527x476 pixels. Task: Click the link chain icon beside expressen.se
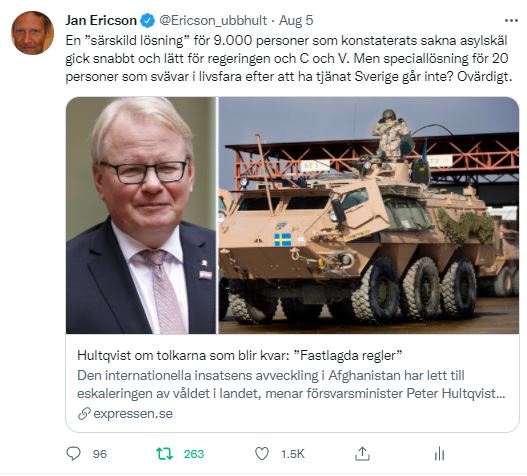[x=84, y=413]
